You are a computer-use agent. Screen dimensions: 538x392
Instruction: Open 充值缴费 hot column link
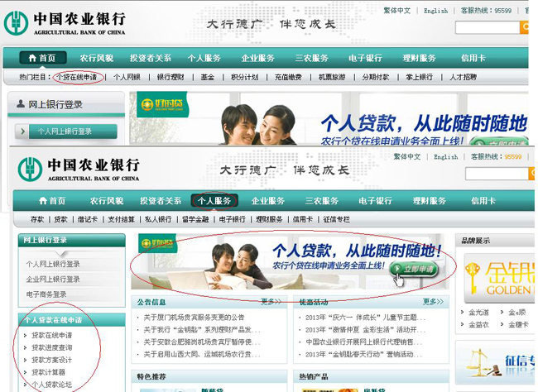(x=288, y=77)
